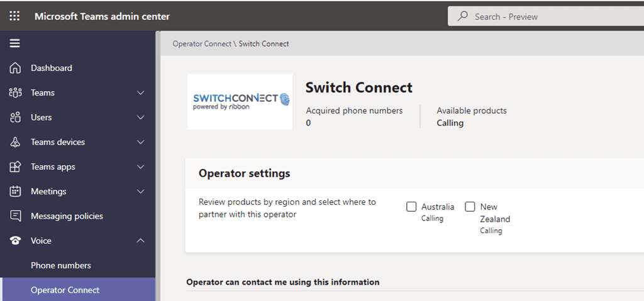The image size is (644, 301).
Task: Click the Users people icon
Action: click(16, 118)
